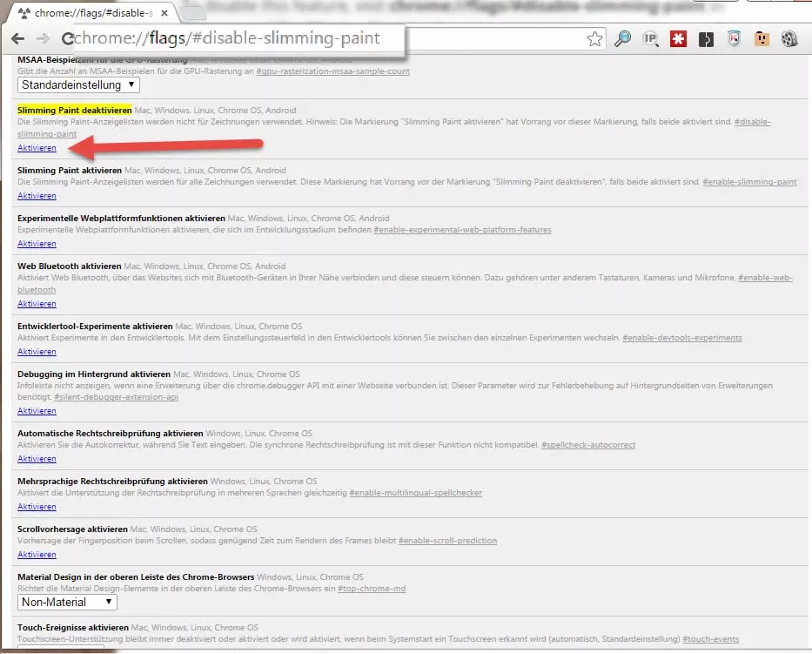
Task: Go back using the browser back arrow
Action: pos(17,38)
